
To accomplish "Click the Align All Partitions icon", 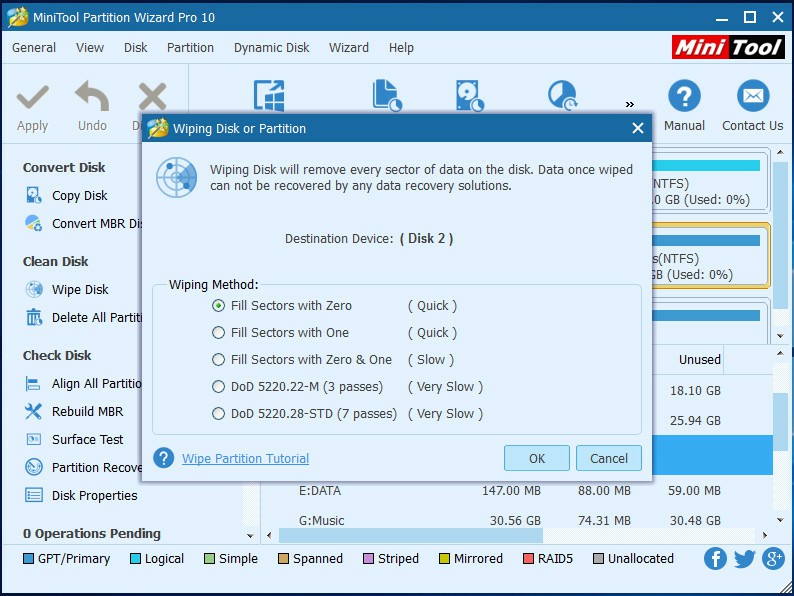I will (33, 383).
